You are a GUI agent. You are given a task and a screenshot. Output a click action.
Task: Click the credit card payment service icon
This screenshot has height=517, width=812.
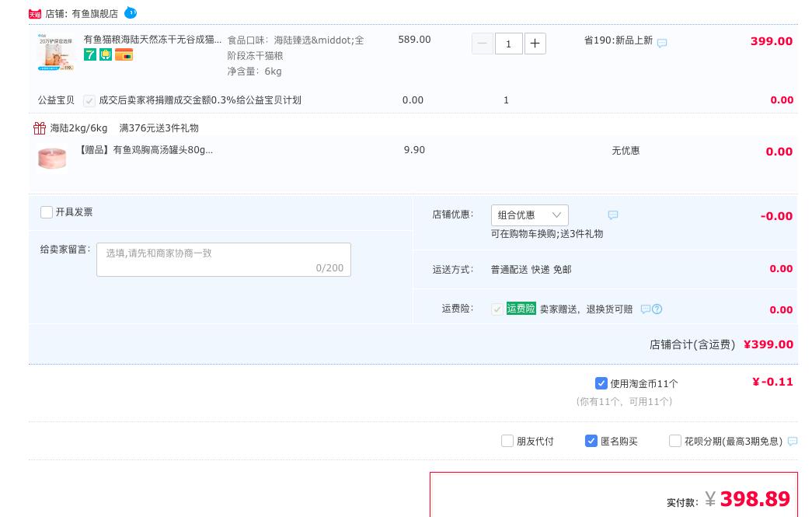tap(124, 54)
